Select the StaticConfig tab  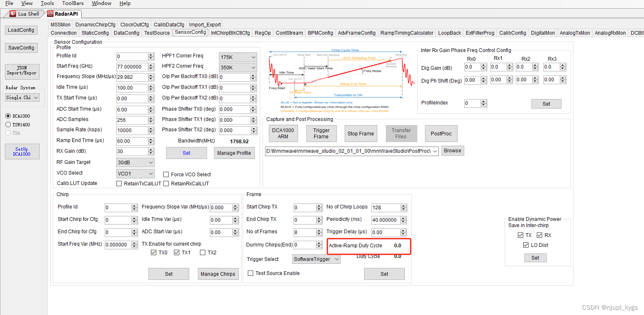(95, 33)
